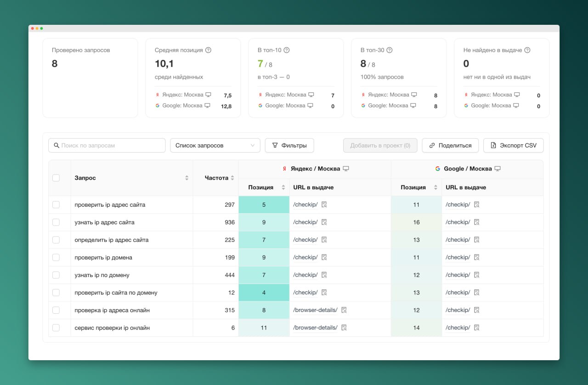Toggle the select-all checkbox in table header
Image resolution: width=588 pixels, height=385 pixels.
[56, 178]
